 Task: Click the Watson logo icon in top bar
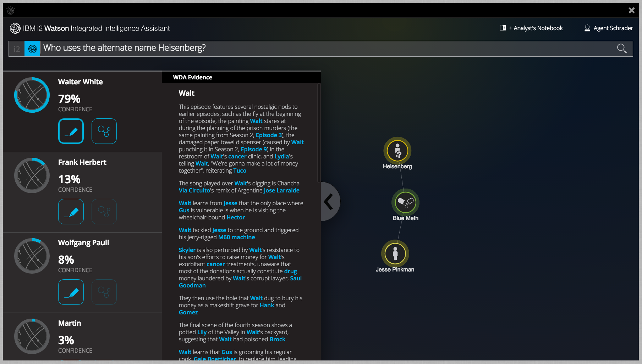pyautogui.click(x=11, y=11)
